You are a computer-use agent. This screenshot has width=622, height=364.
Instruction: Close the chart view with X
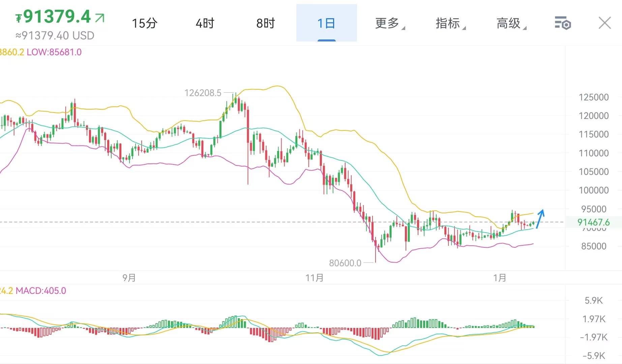604,23
